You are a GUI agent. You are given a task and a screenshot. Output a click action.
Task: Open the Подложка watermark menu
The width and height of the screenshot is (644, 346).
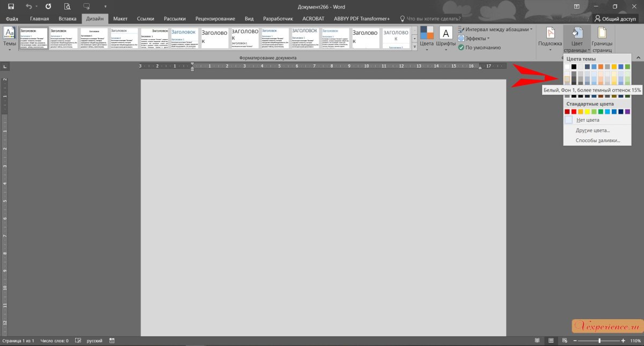tap(550, 39)
